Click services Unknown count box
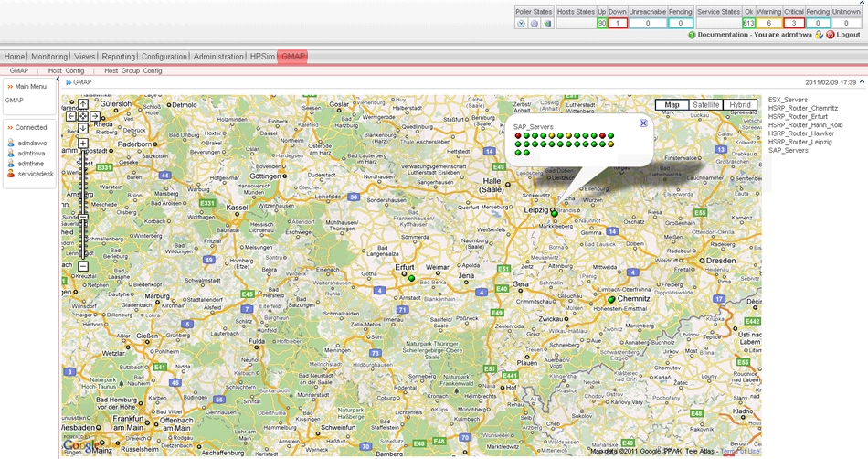 coord(846,23)
